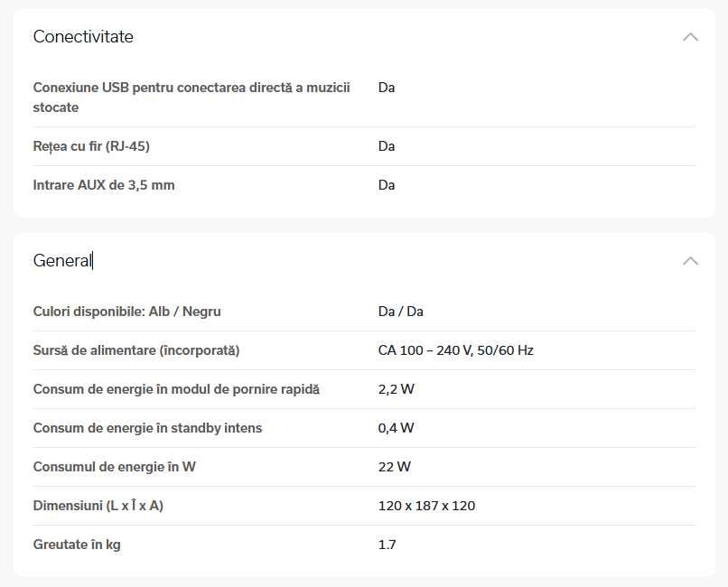The image size is (728, 587).
Task: Click the 120 x 187 x 120 value
Action: pos(426,506)
